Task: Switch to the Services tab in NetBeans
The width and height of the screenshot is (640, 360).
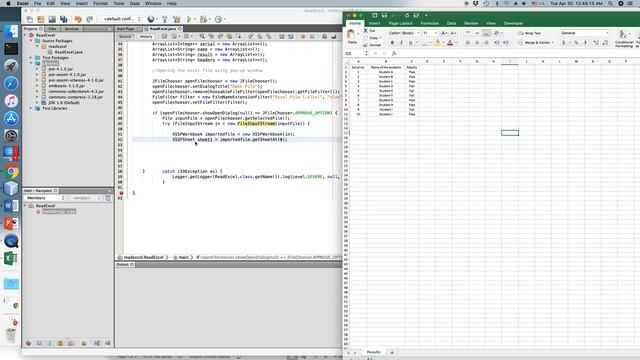Action: [x=71, y=29]
